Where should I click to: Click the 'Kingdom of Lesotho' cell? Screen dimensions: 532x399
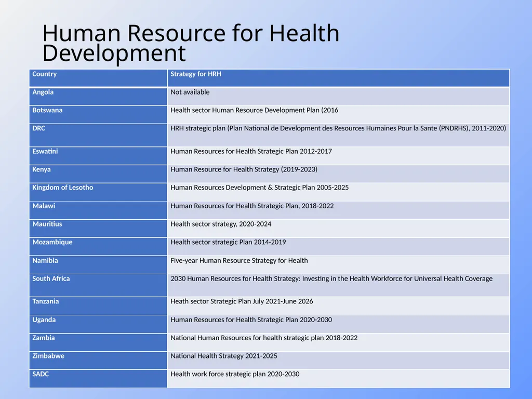98,192
